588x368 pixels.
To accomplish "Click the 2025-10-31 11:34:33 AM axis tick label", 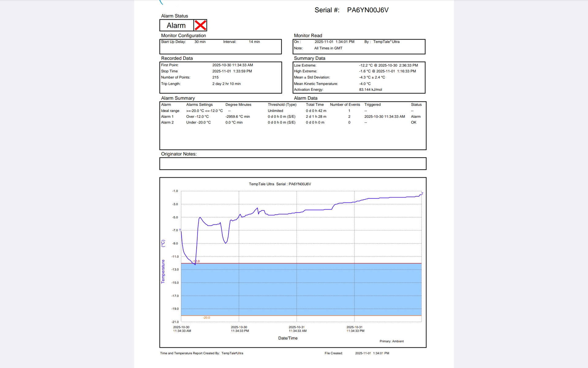I will (297, 329).
